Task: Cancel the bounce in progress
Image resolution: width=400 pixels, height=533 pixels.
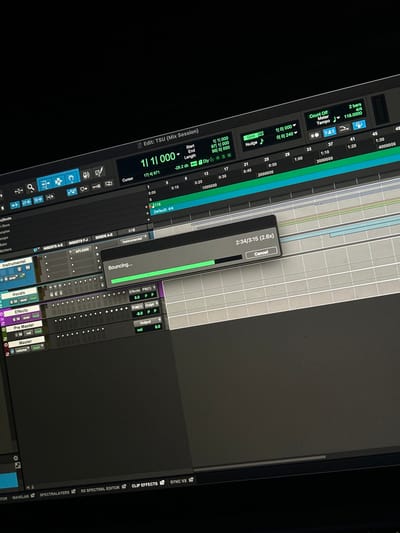Action: pyautogui.click(x=261, y=253)
